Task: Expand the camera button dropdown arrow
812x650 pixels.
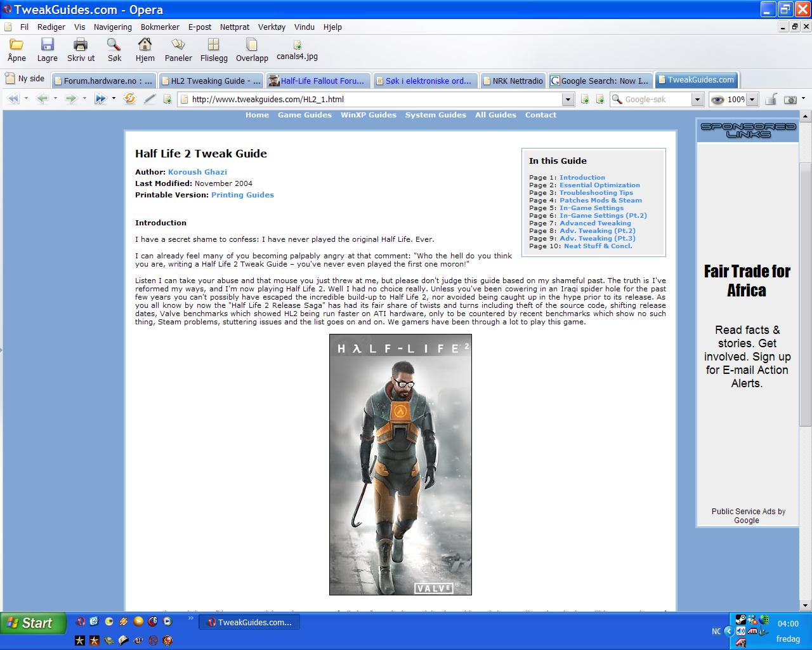Action: tap(803, 98)
